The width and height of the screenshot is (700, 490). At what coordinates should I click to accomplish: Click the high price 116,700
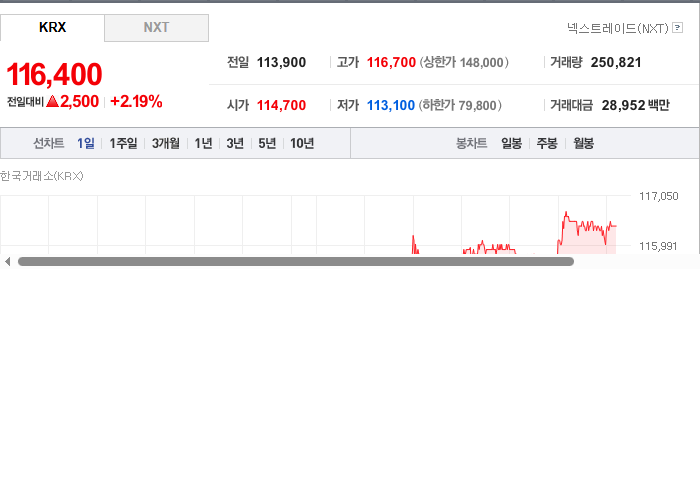(391, 62)
